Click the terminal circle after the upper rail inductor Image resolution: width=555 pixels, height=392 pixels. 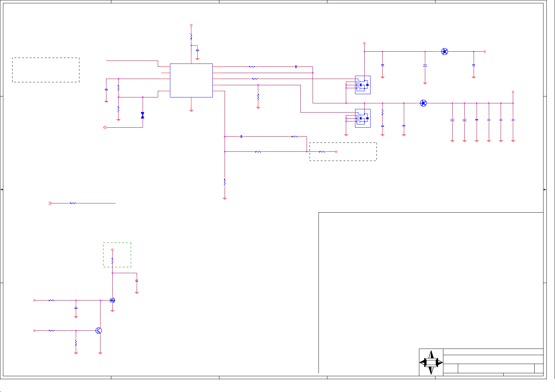pyautogui.click(x=485, y=51)
